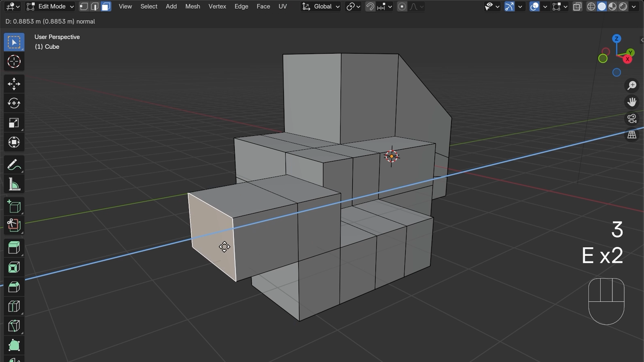Toggle viewport overlays

pos(534,6)
